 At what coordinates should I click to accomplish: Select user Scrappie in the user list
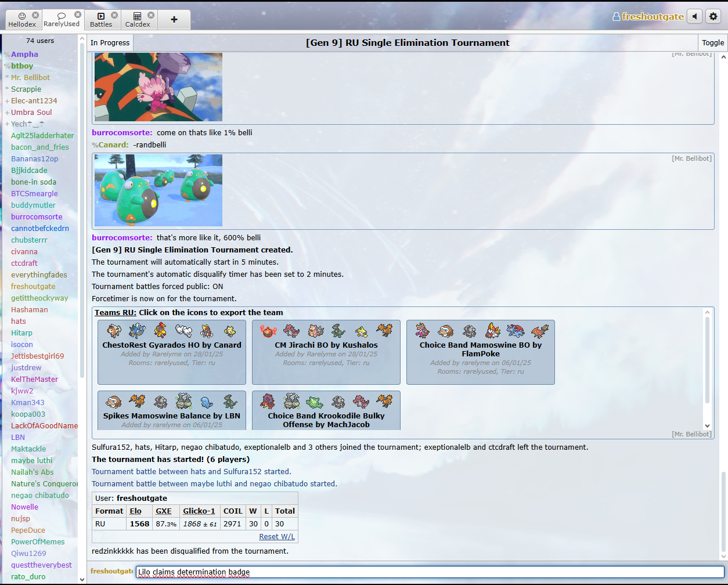click(x=26, y=89)
